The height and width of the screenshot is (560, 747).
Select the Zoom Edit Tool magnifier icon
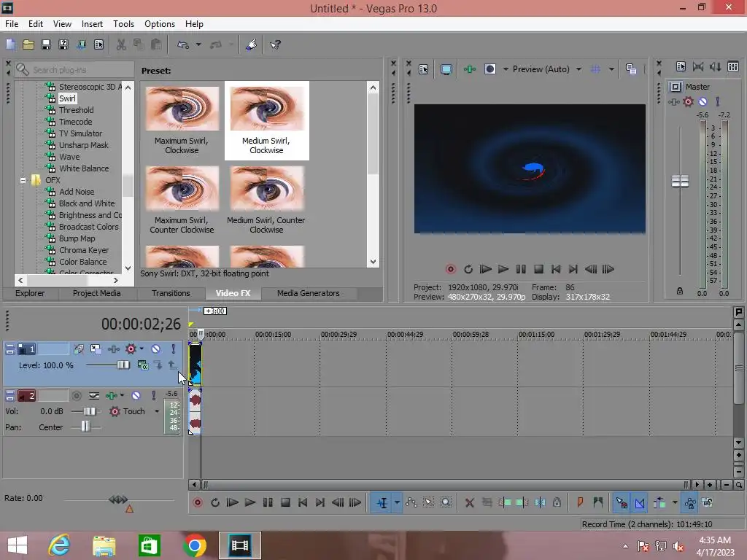(x=446, y=502)
